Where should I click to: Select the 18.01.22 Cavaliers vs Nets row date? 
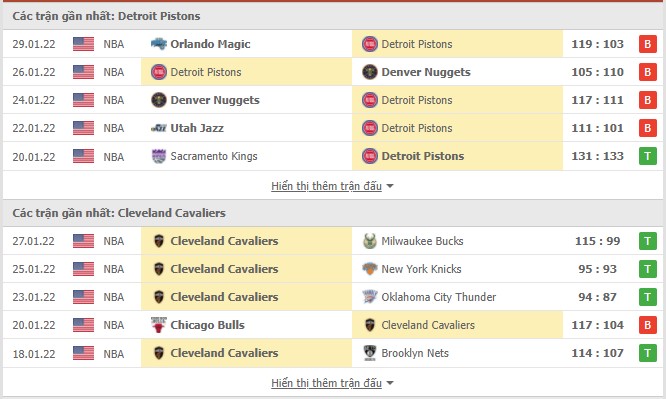34,354
